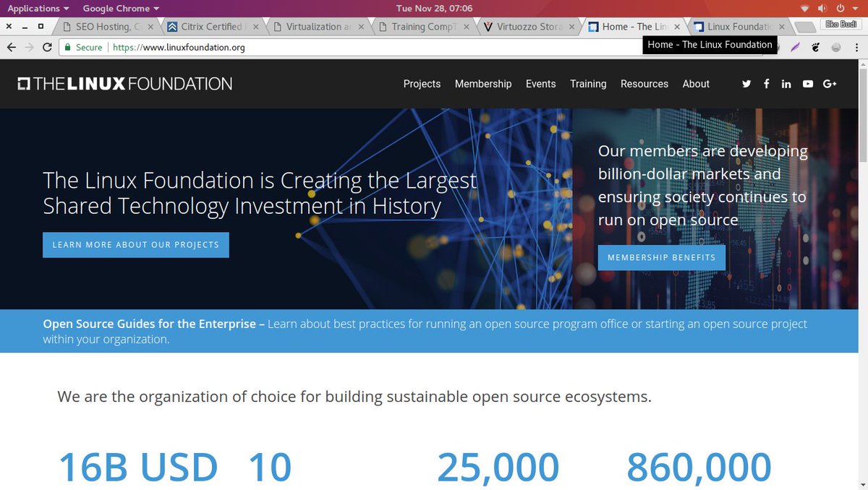This screenshot has height=490, width=868.
Task: Open the volume indicator in top bar
Action: [x=822, y=8]
